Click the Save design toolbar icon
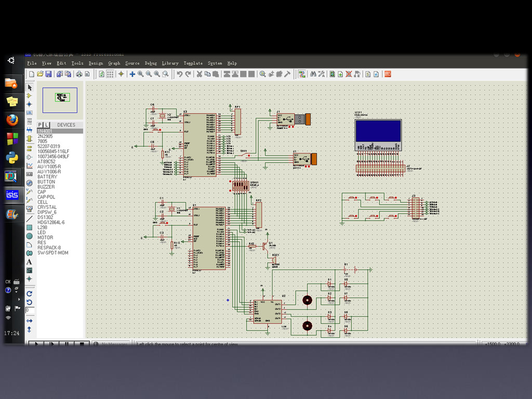Screen dimensions: 532x399 48,74
